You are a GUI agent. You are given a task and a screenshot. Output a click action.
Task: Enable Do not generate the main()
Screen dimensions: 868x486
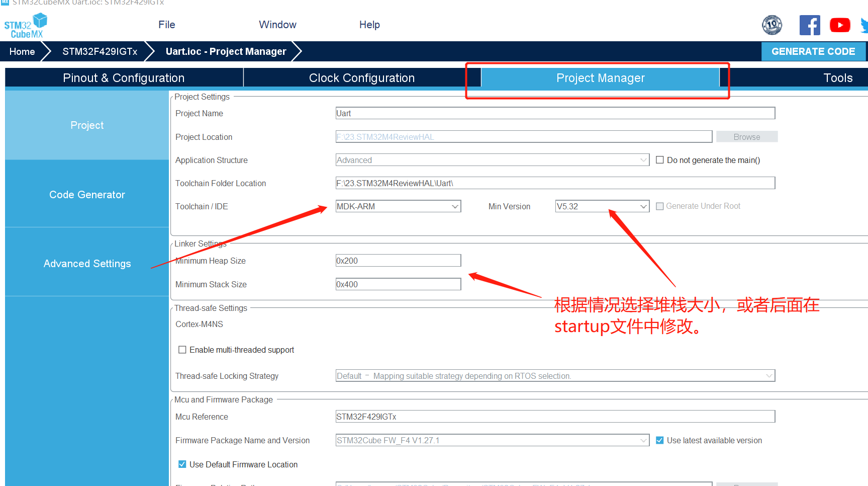[x=660, y=160]
